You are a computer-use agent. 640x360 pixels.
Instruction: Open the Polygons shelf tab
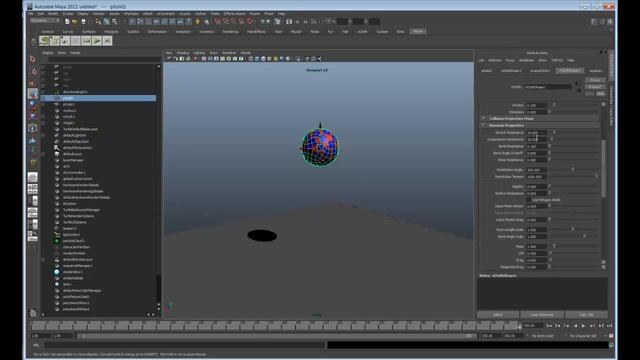click(x=111, y=31)
